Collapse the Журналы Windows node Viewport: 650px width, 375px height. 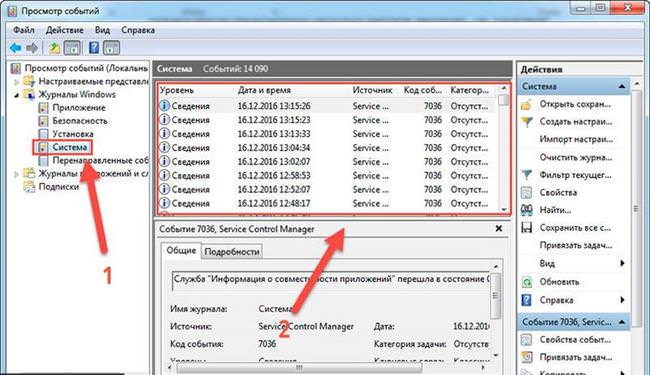(17, 95)
